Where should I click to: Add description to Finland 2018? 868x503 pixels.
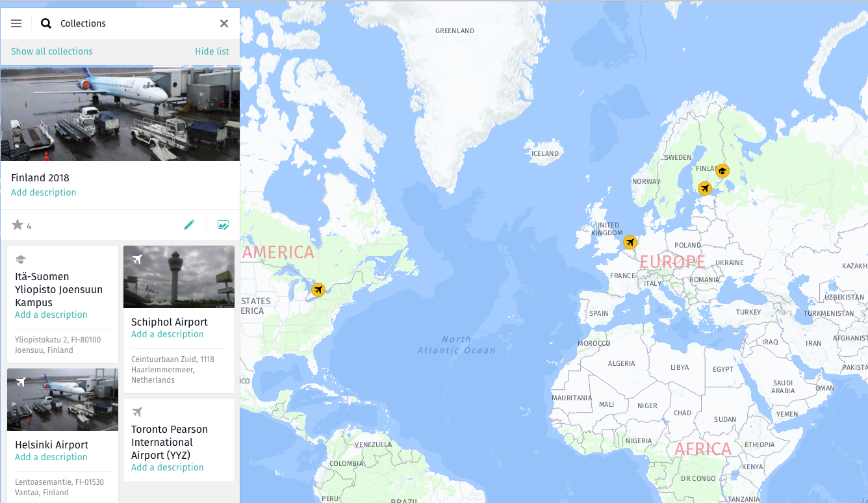click(44, 192)
